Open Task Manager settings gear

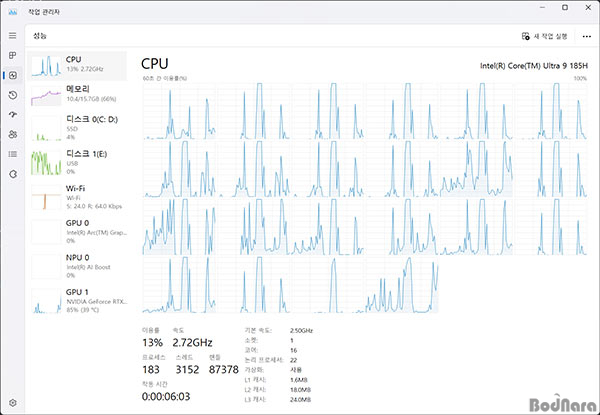[x=13, y=402]
